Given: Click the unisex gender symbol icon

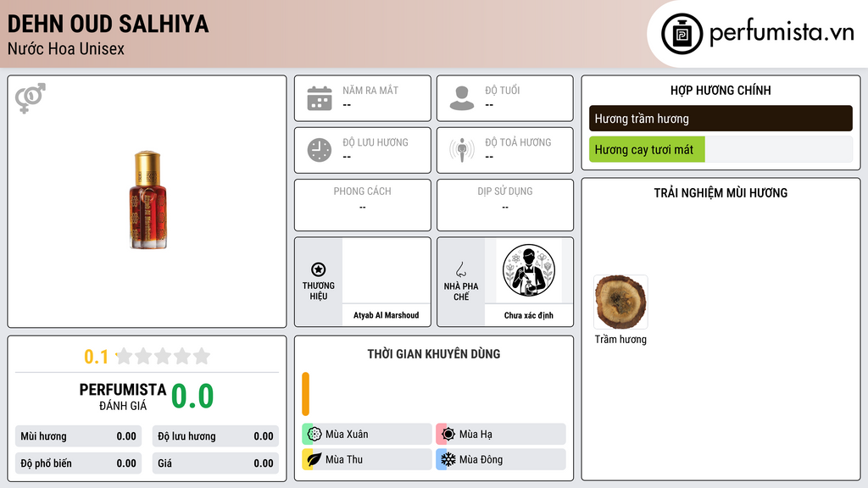Looking at the screenshot, I should tap(30, 98).
